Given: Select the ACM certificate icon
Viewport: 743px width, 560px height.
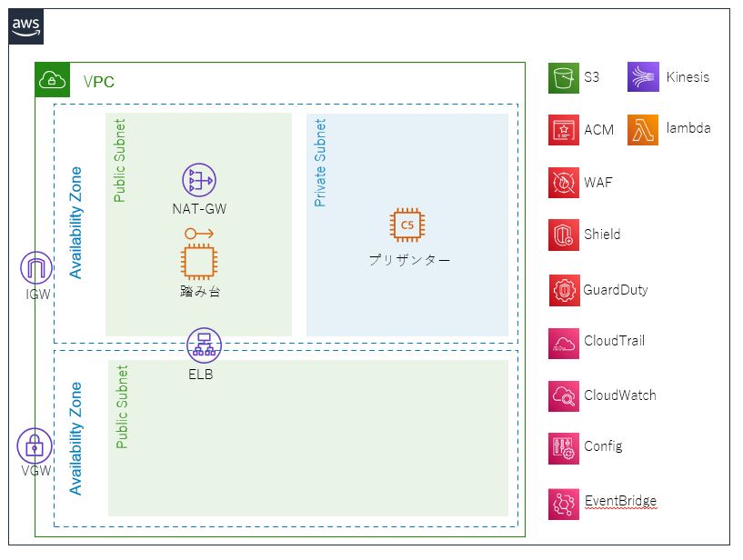Looking at the screenshot, I should pyautogui.click(x=564, y=130).
